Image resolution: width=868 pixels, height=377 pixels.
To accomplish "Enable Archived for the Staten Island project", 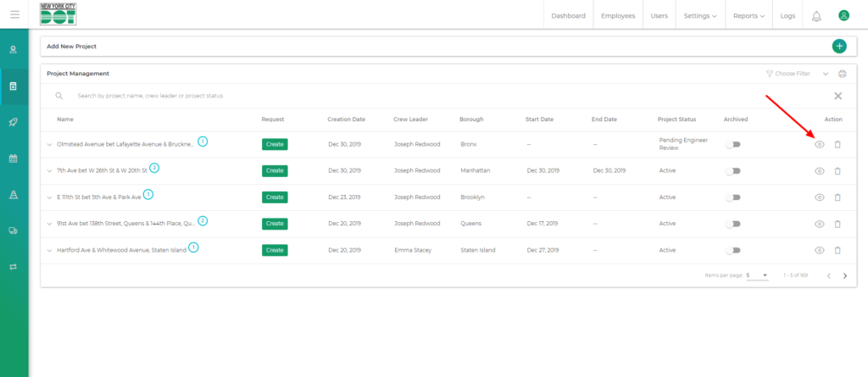I will coord(732,251).
